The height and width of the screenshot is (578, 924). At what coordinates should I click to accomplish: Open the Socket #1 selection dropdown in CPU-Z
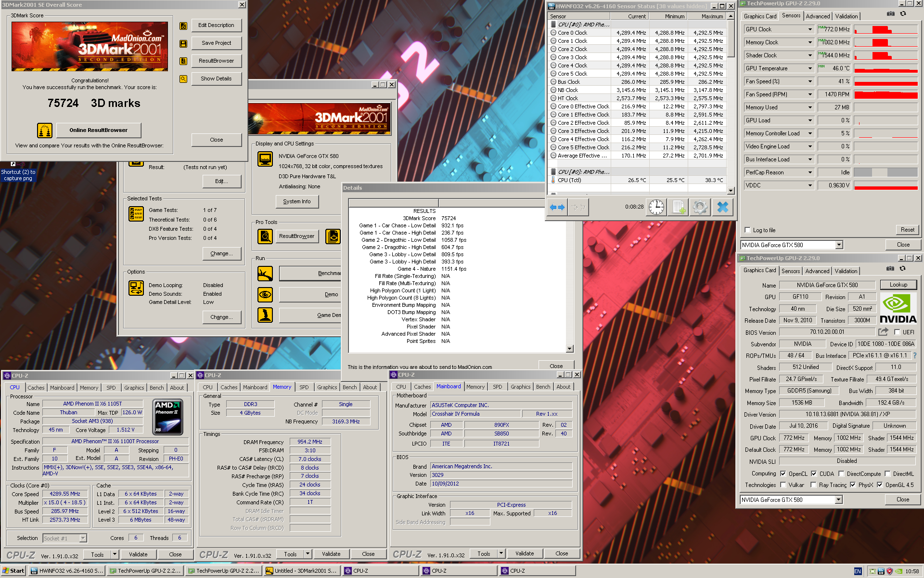(83, 538)
